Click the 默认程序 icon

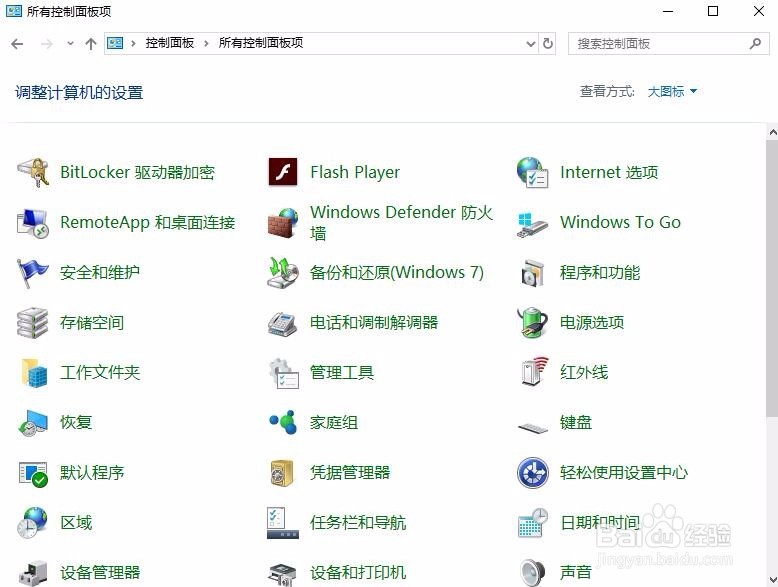(33, 473)
